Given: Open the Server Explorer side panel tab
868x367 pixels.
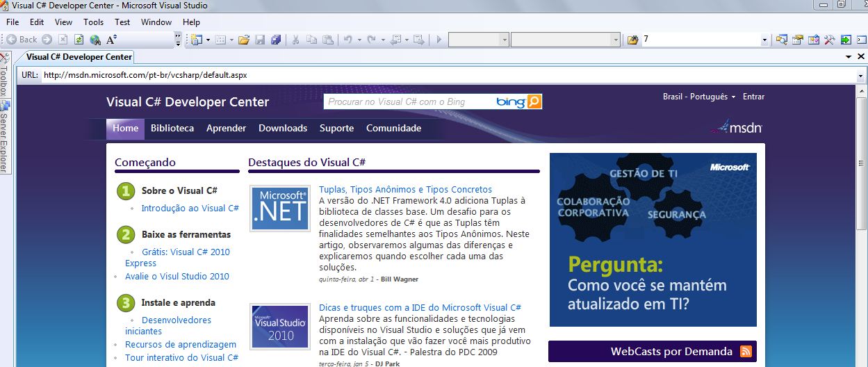Looking at the screenshot, I should [4, 137].
